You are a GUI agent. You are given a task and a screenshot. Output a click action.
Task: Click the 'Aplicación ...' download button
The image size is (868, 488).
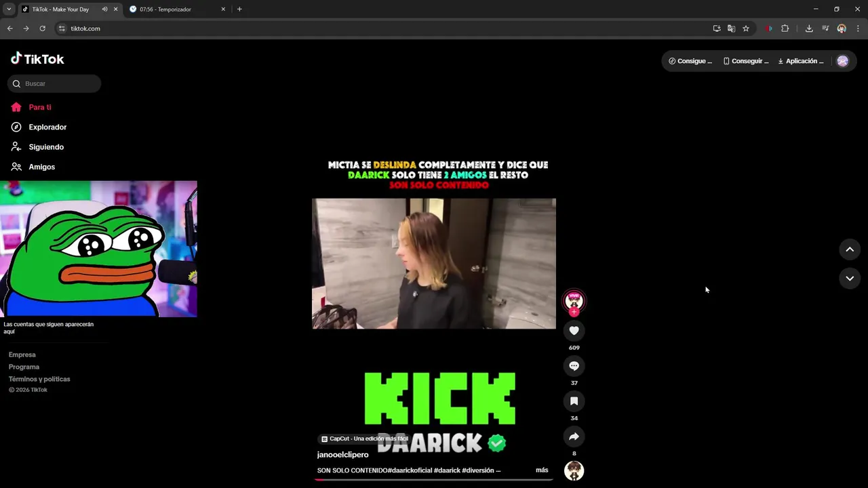(801, 61)
